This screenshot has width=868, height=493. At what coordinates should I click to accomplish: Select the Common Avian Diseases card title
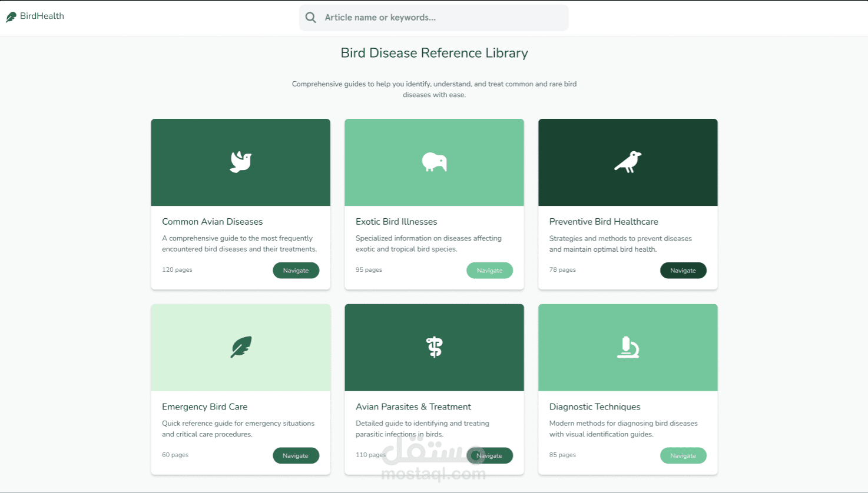coord(213,221)
